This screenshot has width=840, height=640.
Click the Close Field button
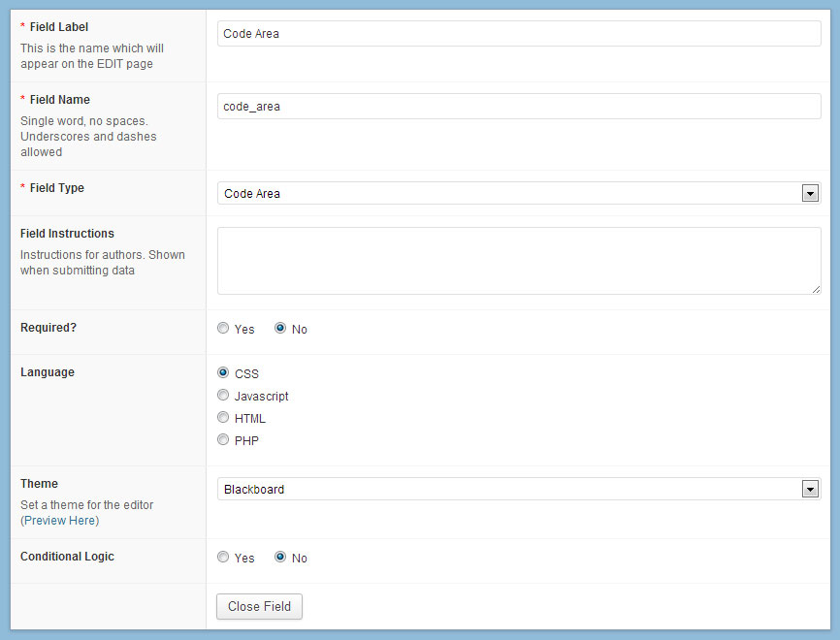(x=259, y=606)
